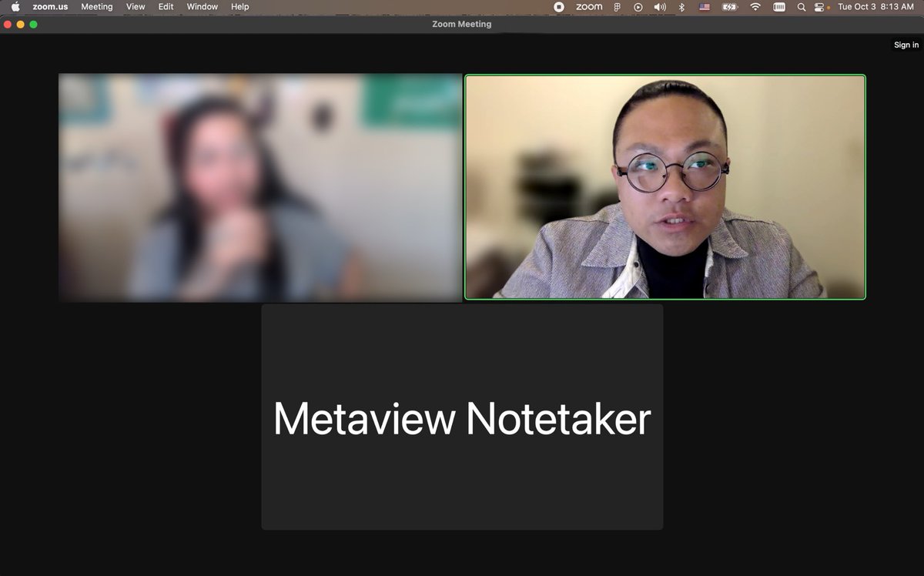Open Spotlight search magnifier
This screenshot has width=924, height=576.
tap(802, 6)
